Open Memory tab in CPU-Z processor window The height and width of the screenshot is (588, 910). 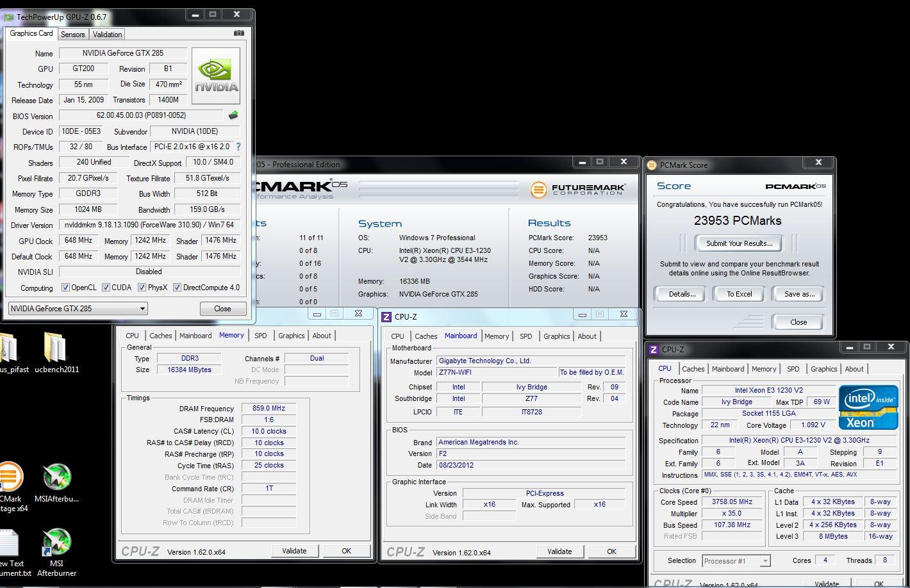[764, 369]
